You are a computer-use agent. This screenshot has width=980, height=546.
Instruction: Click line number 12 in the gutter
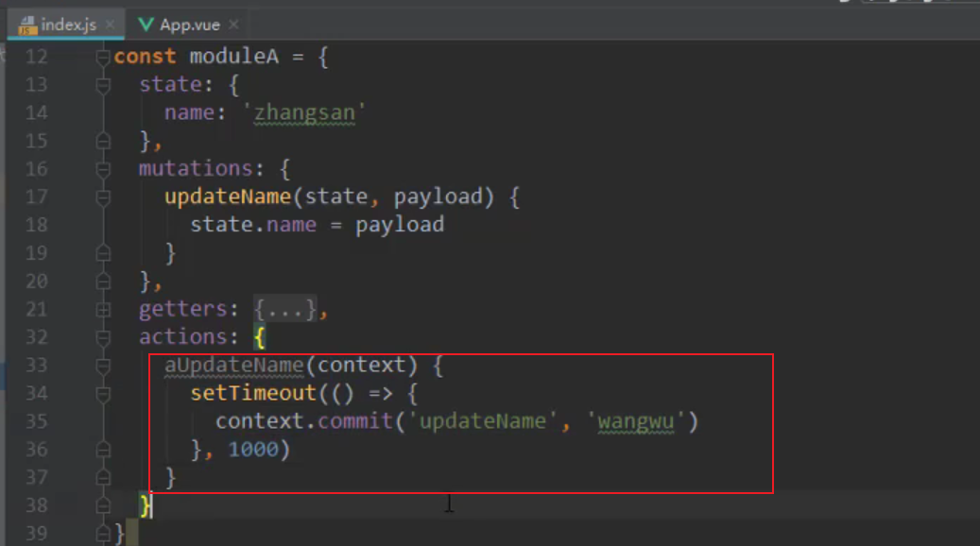click(x=36, y=57)
